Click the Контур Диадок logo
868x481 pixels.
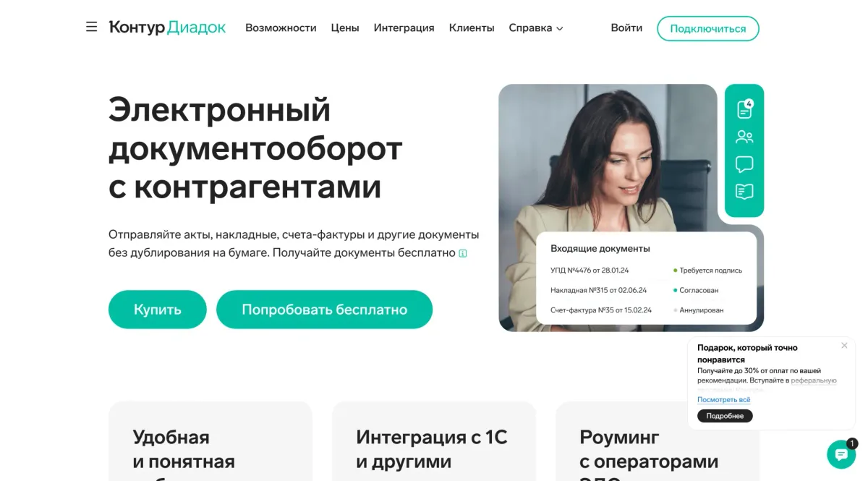(x=167, y=27)
